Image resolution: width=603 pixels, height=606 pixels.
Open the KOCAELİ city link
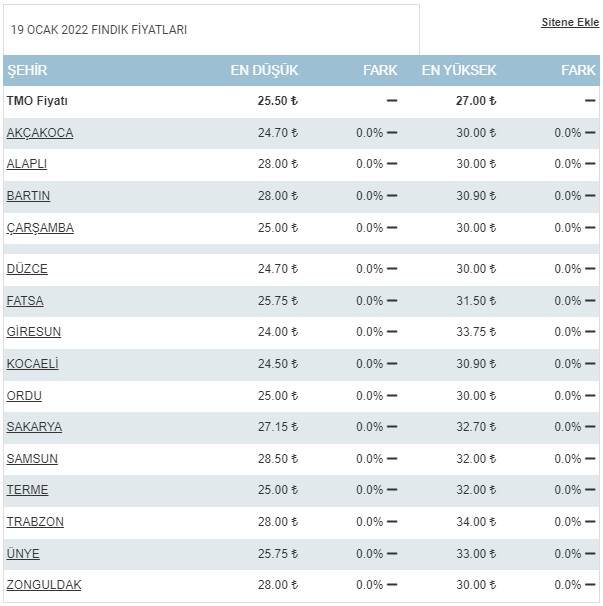click(33, 364)
